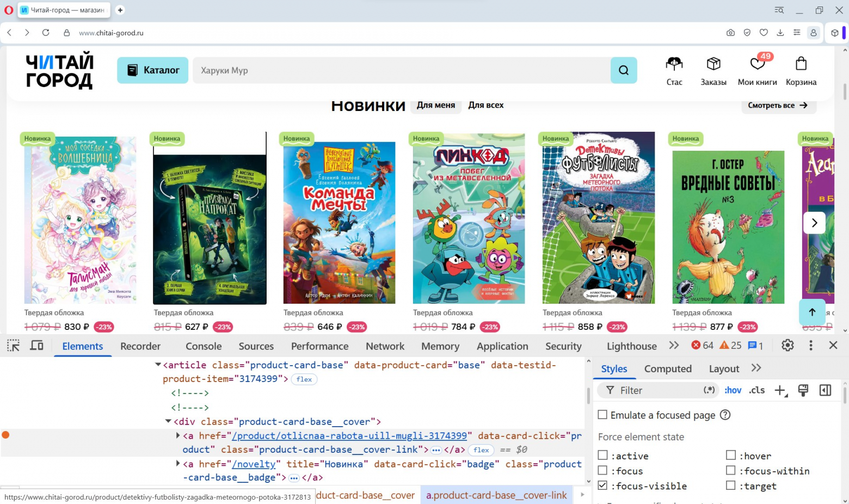The width and height of the screenshot is (849, 504).
Task: Open the Computed styles tab
Action: (x=668, y=369)
